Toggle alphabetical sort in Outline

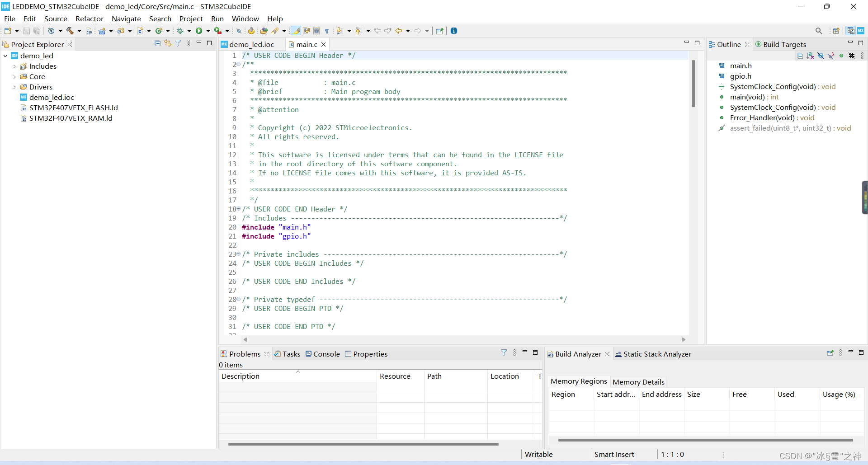[810, 56]
